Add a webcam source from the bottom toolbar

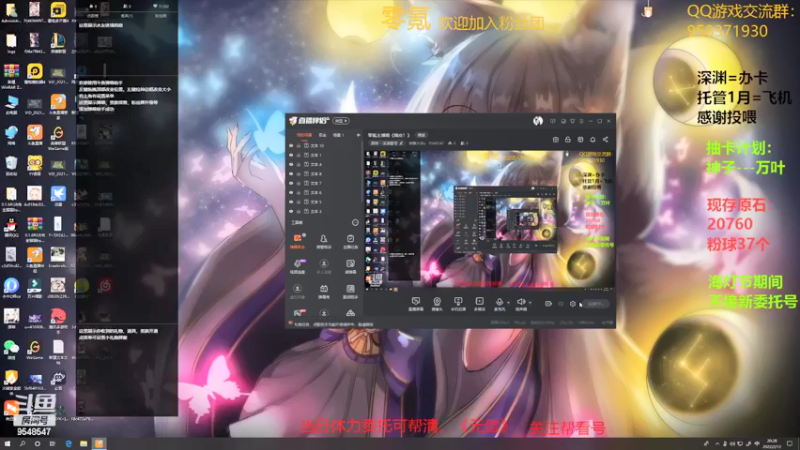[437, 304]
